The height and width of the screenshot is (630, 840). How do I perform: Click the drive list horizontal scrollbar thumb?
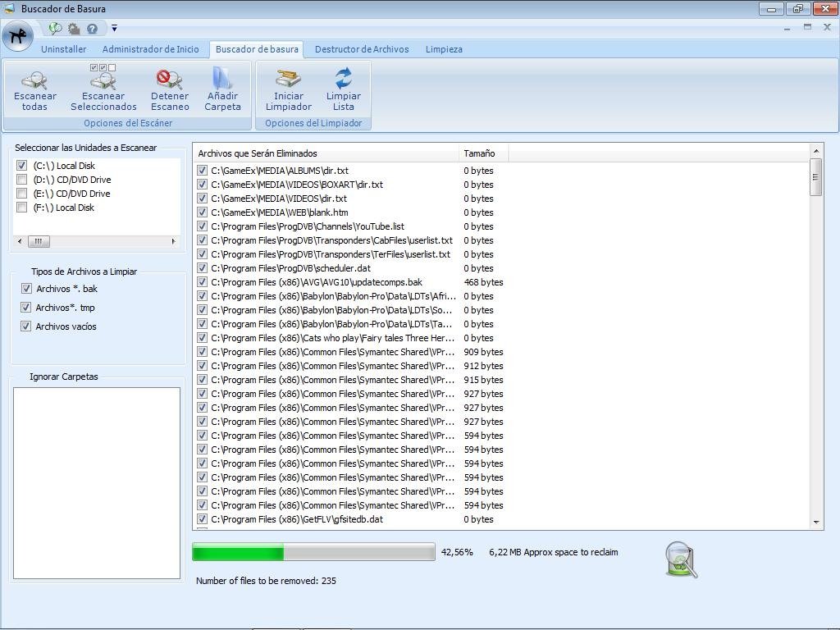pyautogui.click(x=39, y=242)
